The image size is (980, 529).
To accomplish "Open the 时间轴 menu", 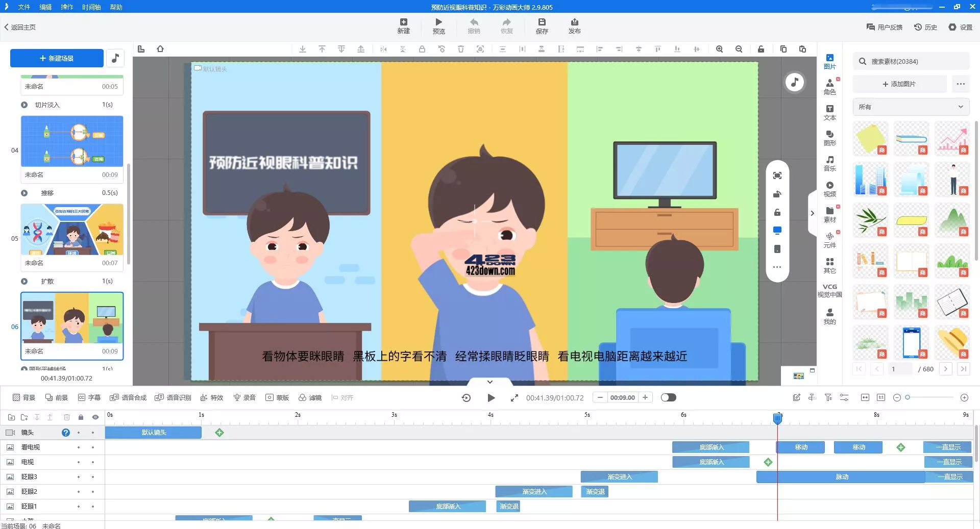I will 91,7.
